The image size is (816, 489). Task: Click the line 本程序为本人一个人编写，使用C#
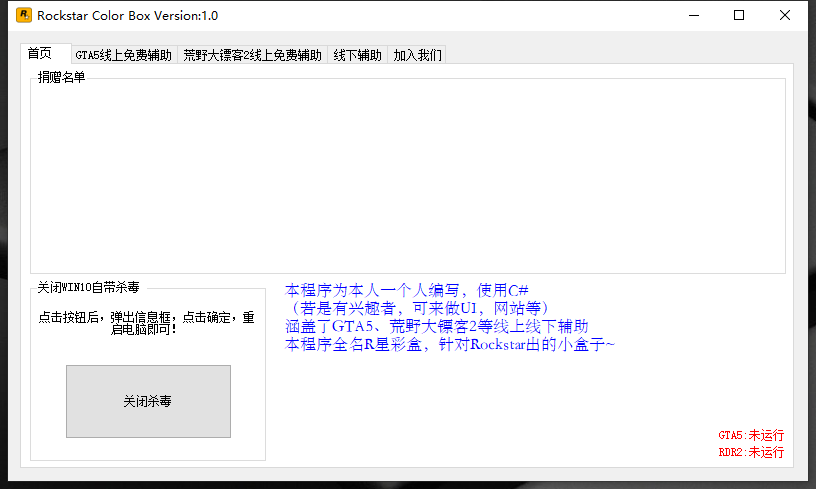point(407,290)
